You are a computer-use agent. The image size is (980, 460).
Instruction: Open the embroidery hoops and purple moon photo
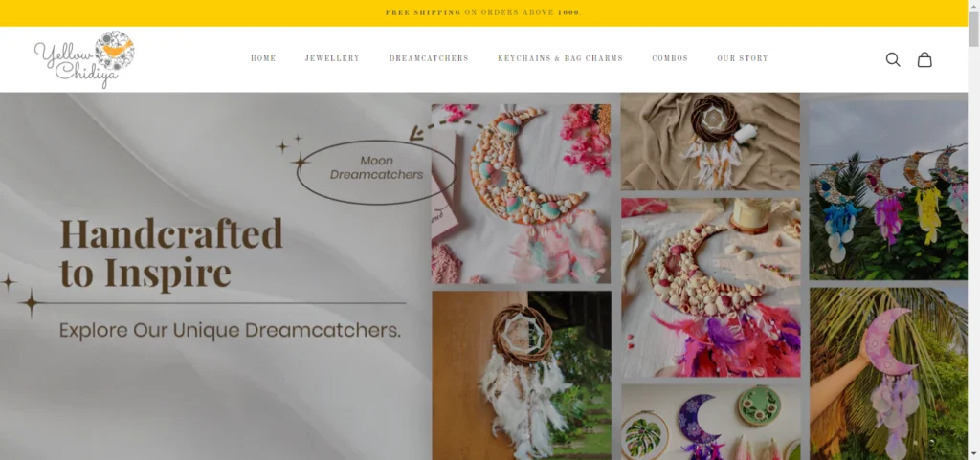(711, 422)
